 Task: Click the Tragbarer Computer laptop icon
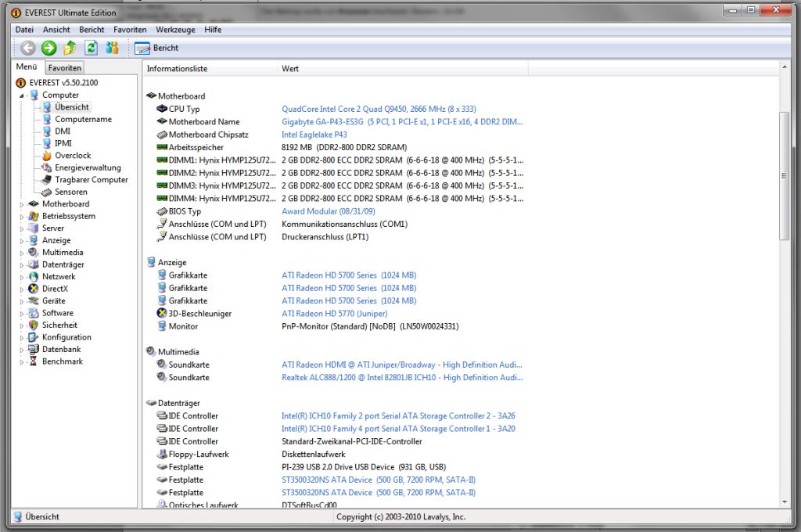pyautogui.click(x=46, y=179)
